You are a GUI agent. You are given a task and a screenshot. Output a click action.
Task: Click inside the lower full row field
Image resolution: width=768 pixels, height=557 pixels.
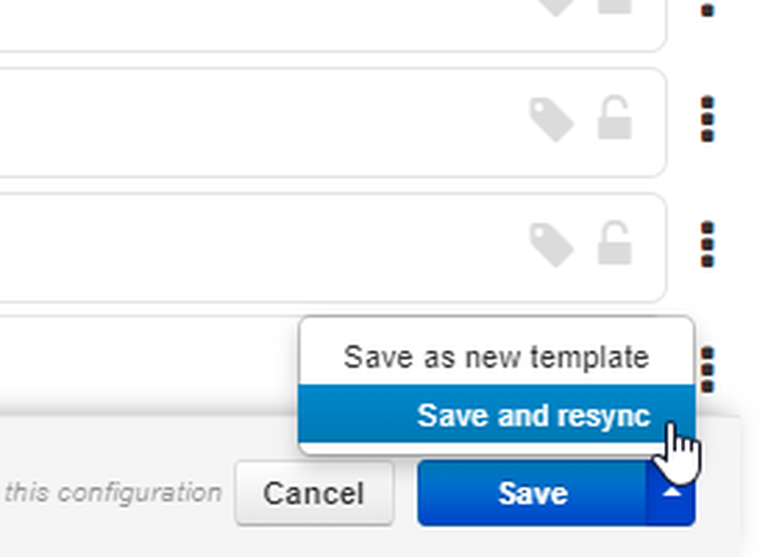pos(333,248)
